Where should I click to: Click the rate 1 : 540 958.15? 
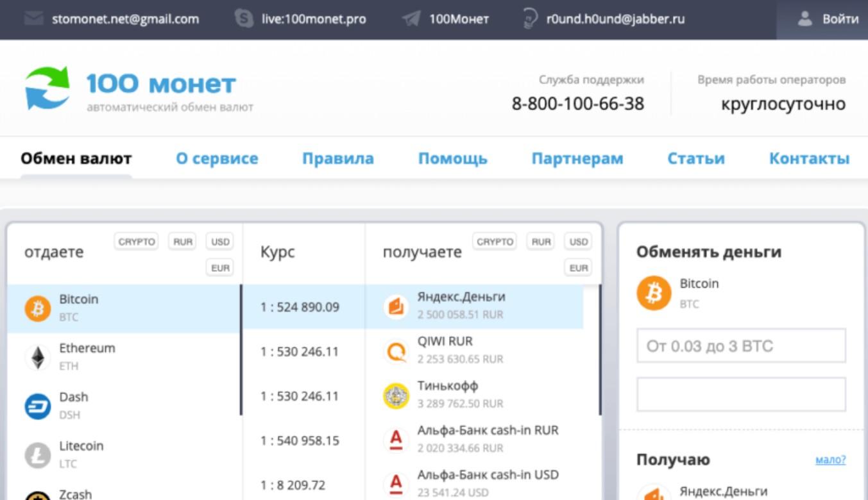(300, 441)
